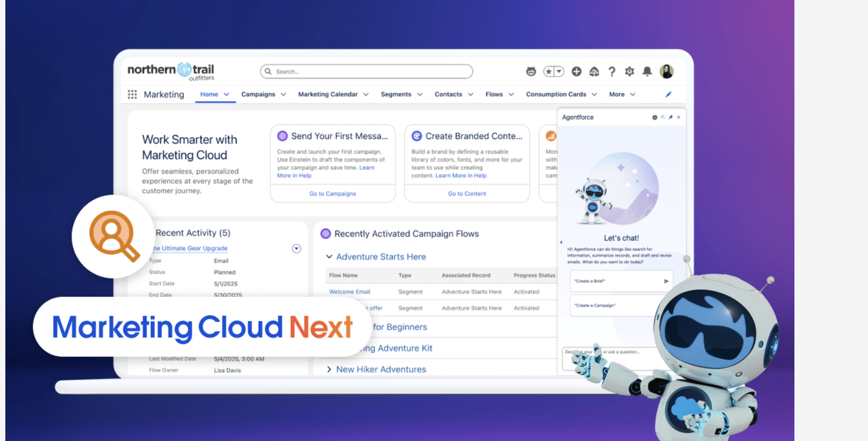Viewport: 868px width, 441px height.
Task: Open the Marketing Calendar tab
Action: point(328,94)
